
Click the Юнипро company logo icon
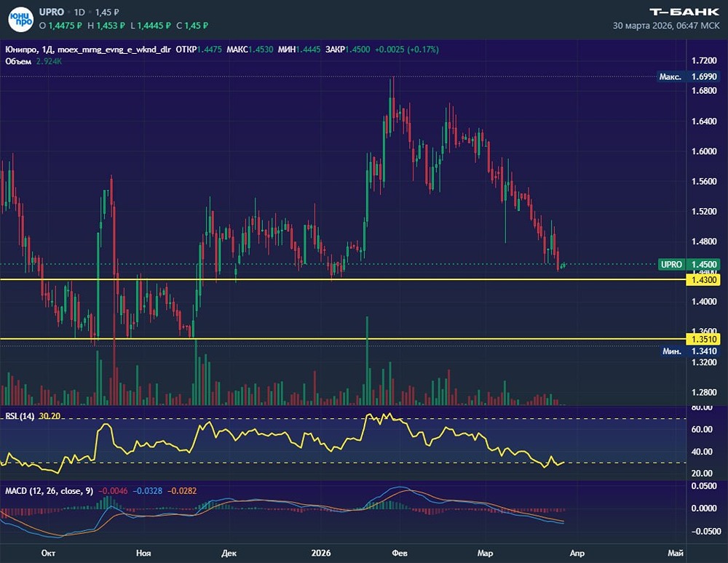[x=22, y=19]
